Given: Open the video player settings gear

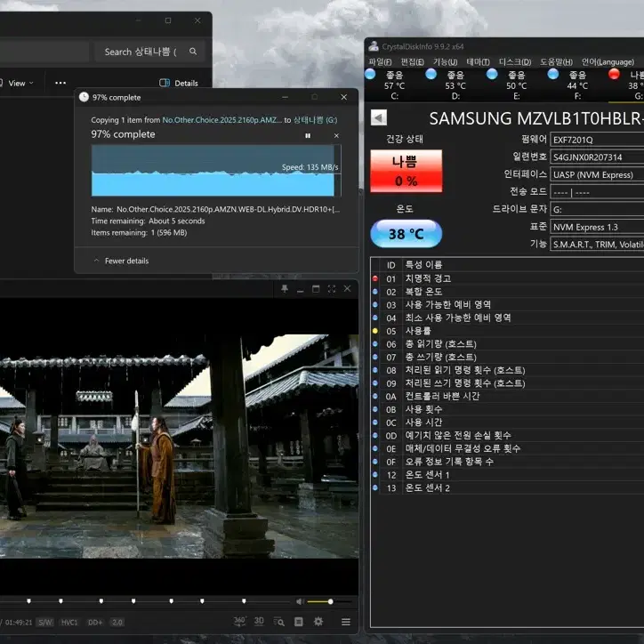Looking at the screenshot, I should (318, 622).
